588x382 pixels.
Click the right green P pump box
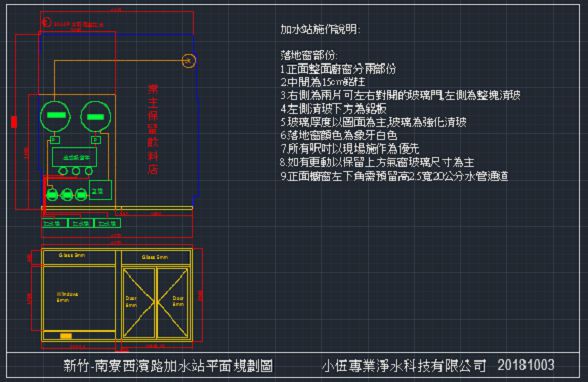point(96,140)
